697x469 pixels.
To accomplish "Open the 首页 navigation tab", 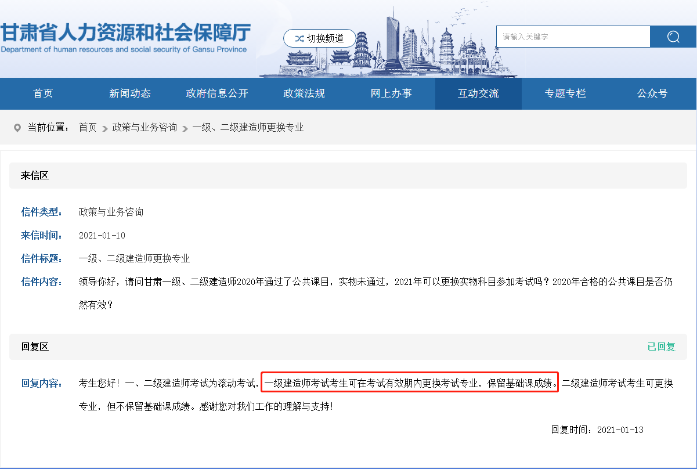I will (x=43, y=93).
